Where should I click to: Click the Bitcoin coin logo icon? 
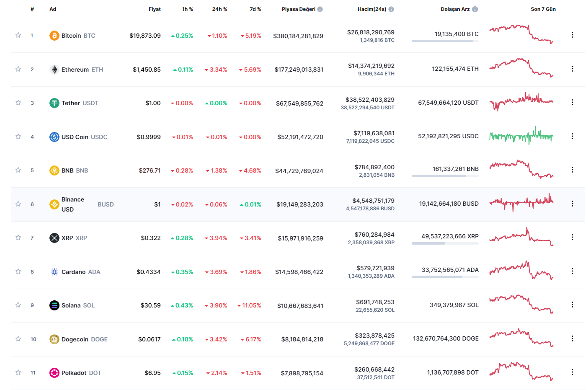pyautogui.click(x=54, y=36)
